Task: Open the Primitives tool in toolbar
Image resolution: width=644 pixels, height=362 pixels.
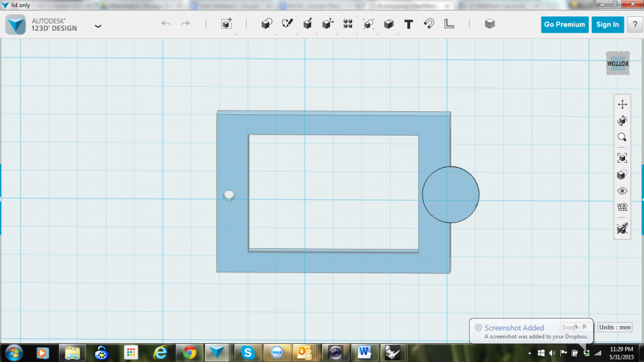Action: 267,25
